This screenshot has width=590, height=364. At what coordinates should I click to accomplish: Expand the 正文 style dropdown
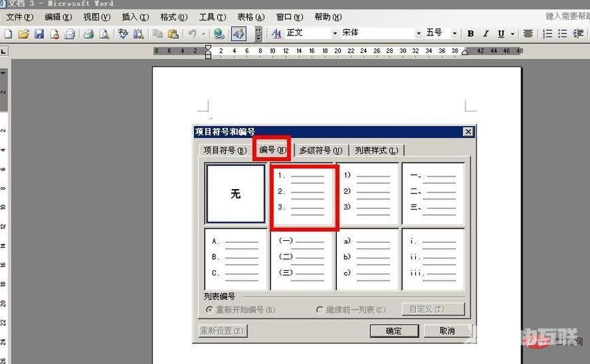pos(335,33)
